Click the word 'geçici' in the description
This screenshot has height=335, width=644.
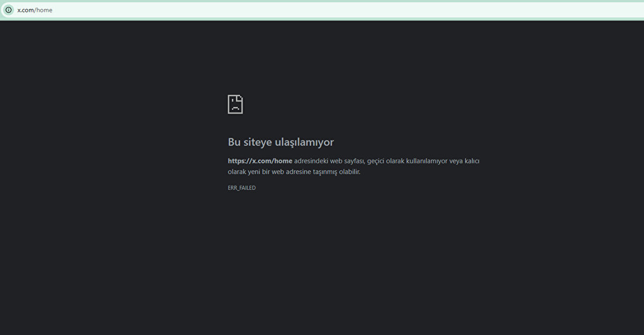tap(377, 161)
